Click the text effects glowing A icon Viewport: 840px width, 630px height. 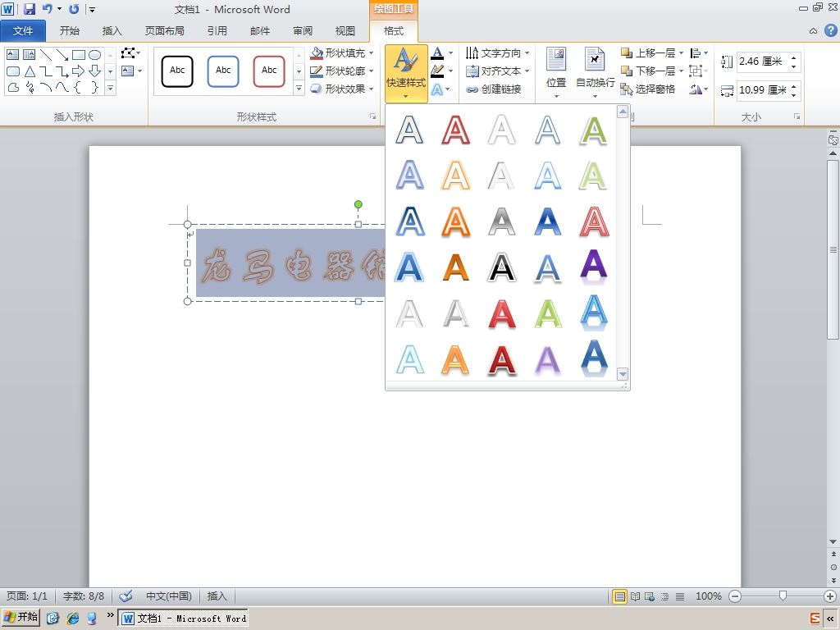click(x=438, y=89)
